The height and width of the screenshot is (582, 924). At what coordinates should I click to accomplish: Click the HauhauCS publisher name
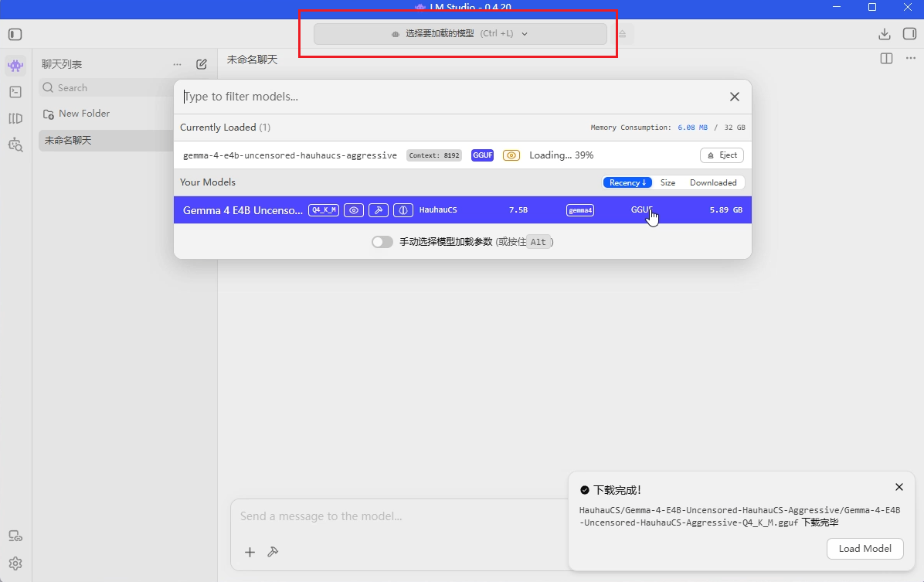pos(438,210)
